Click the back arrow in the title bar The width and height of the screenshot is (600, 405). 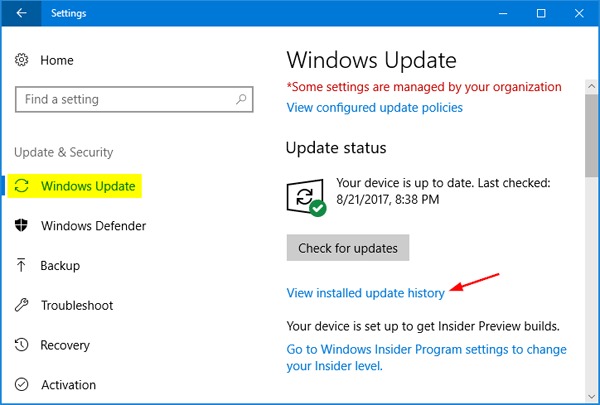22,14
